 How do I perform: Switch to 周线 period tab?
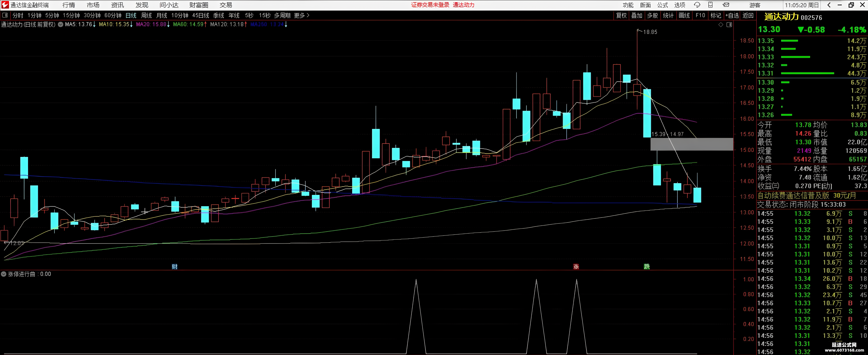146,16
